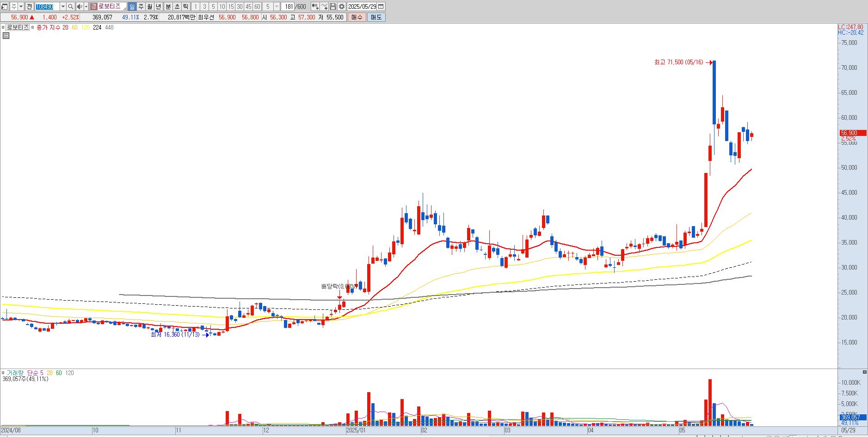Select the 일 daily period toggle
The width and height of the screenshot is (868, 437).
(132, 6)
